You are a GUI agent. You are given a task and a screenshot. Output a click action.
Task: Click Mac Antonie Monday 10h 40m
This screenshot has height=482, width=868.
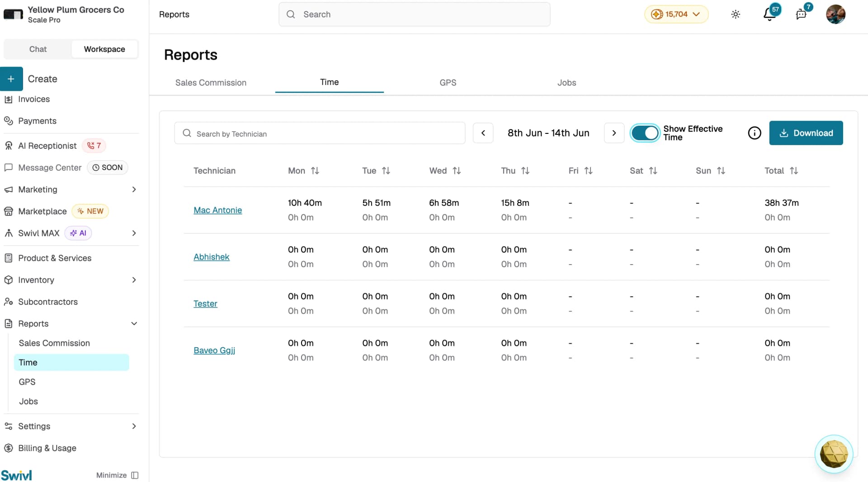[305, 203]
